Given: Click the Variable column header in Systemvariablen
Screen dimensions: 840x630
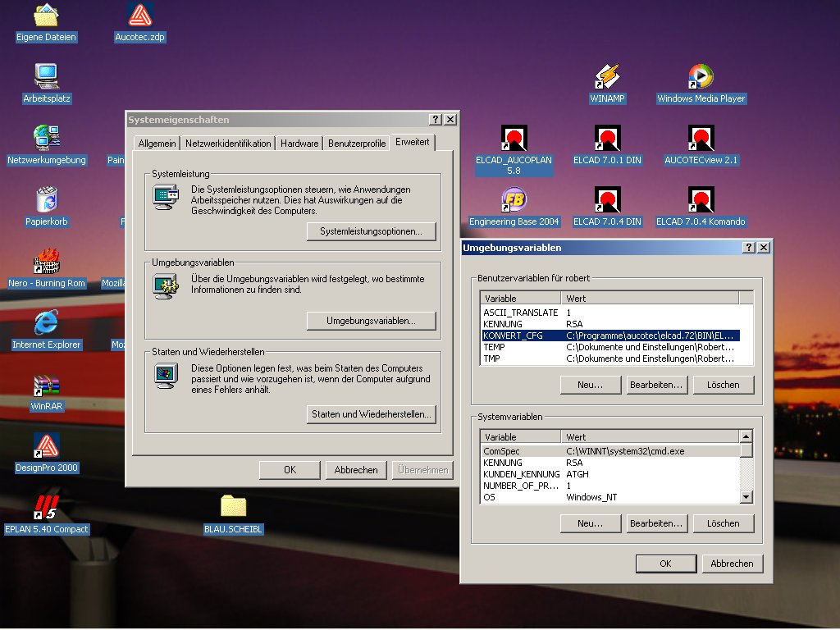Looking at the screenshot, I should pos(521,437).
